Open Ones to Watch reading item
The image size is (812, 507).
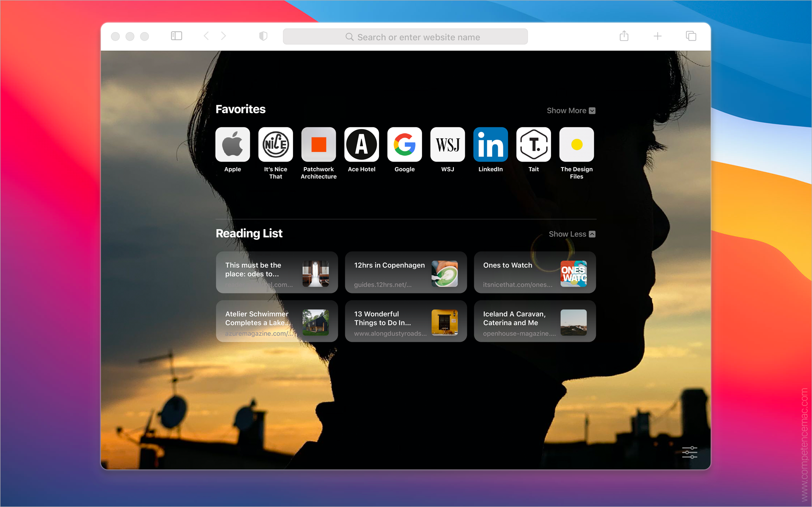535,273
